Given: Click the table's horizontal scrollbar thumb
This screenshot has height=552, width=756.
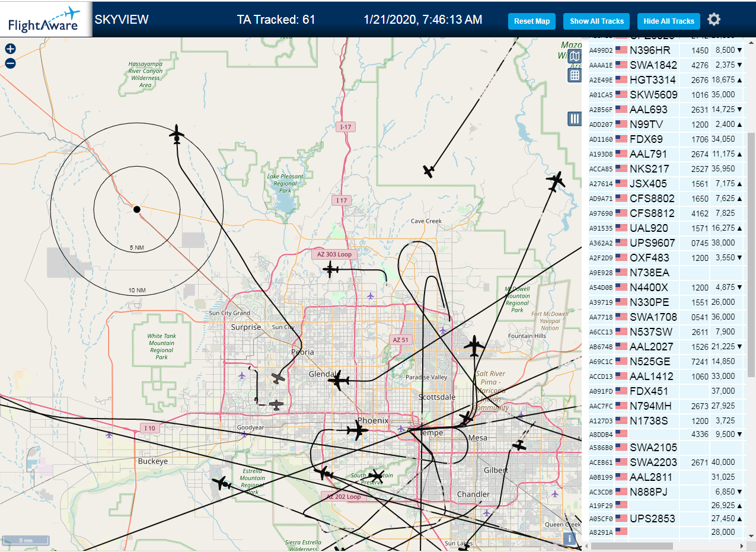Looking at the screenshot, I should (x=631, y=545).
